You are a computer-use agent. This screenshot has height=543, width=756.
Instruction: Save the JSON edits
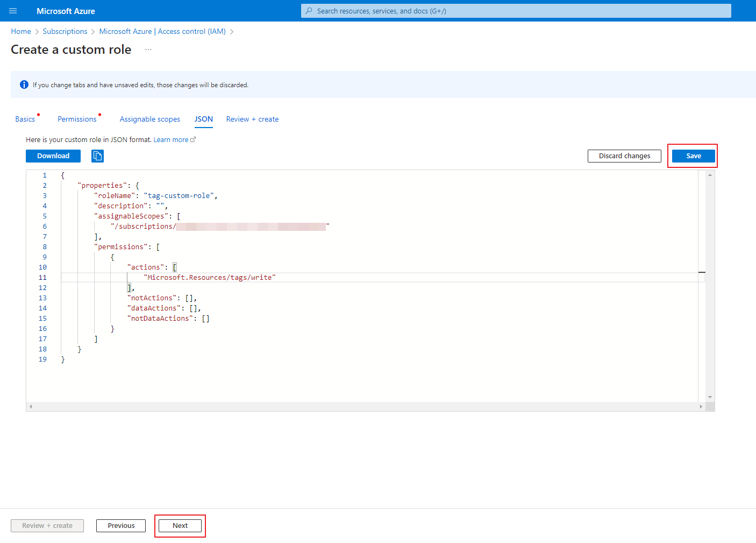(x=693, y=156)
